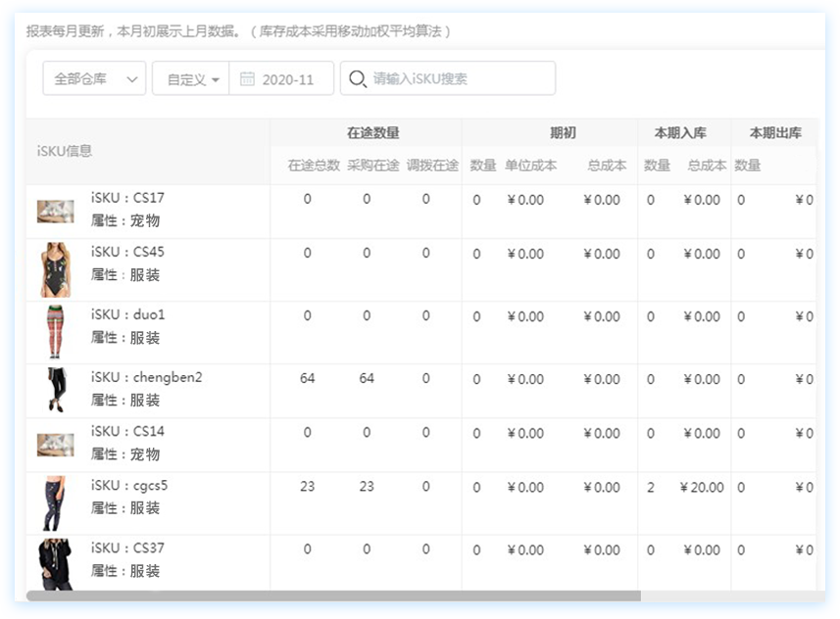The image size is (840, 619).
Task: Click the horizontal scrollbar at table bottom
Action: tap(333, 595)
